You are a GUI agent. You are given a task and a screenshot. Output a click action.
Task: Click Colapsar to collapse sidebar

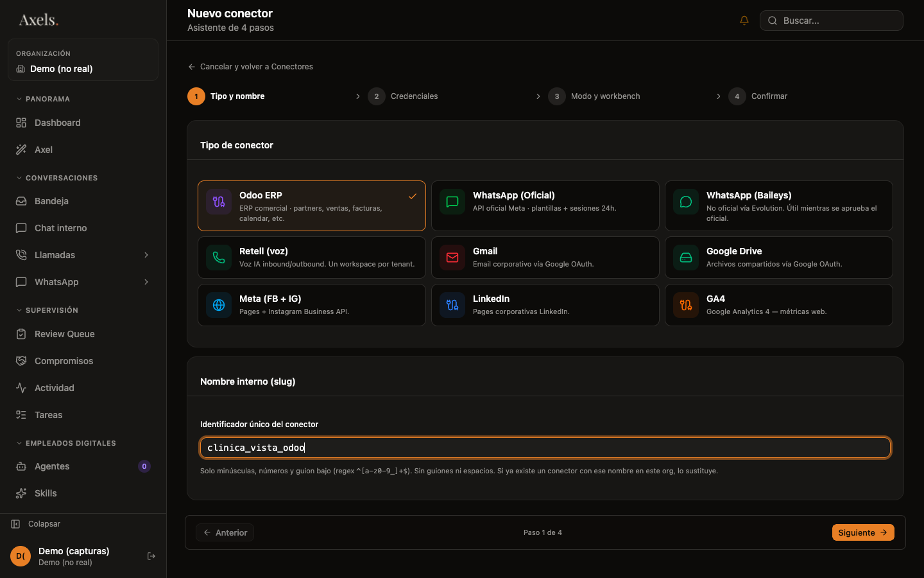point(36,524)
